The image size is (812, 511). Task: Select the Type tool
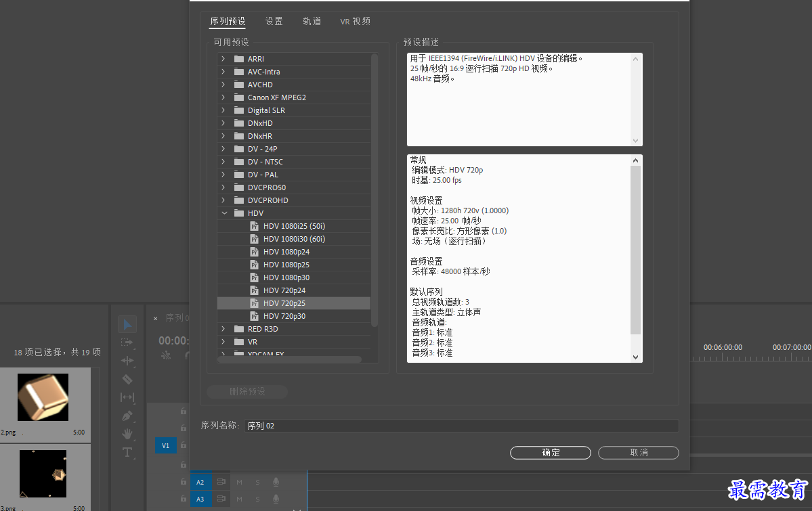pos(127,452)
